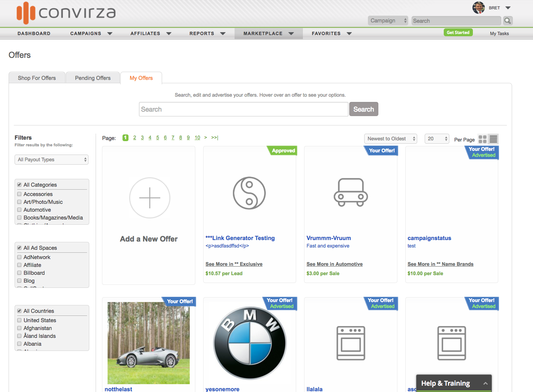Image resolution: width=533 pixels, height=392 pixels.
Task: Click the plus circle to add offer
Action: [150, 198]
